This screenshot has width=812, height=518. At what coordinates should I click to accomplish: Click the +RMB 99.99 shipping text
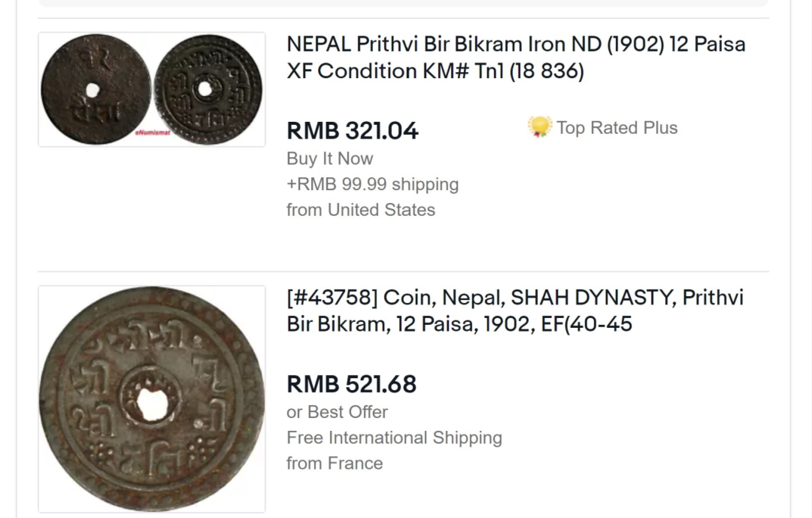373,184
